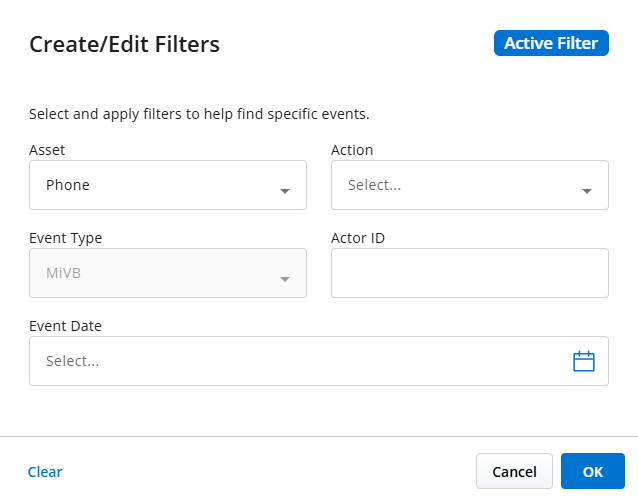
Task: Click the Action field label
Action: tap(352, 150)
